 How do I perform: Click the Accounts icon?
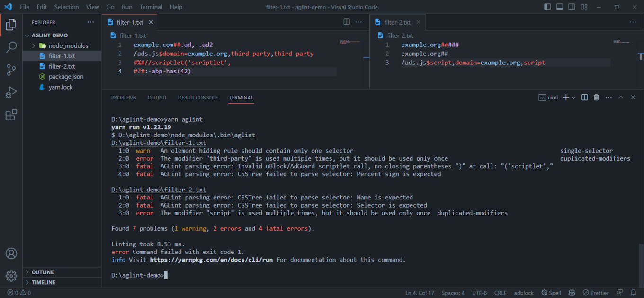pos(11,253)
